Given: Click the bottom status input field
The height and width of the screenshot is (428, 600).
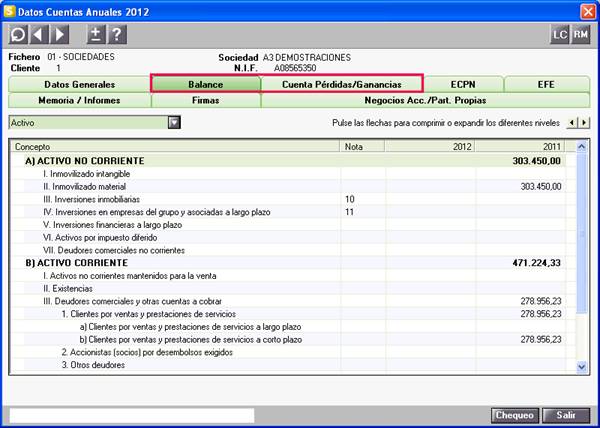Looking at the screenshot, I should pos(132,415).
